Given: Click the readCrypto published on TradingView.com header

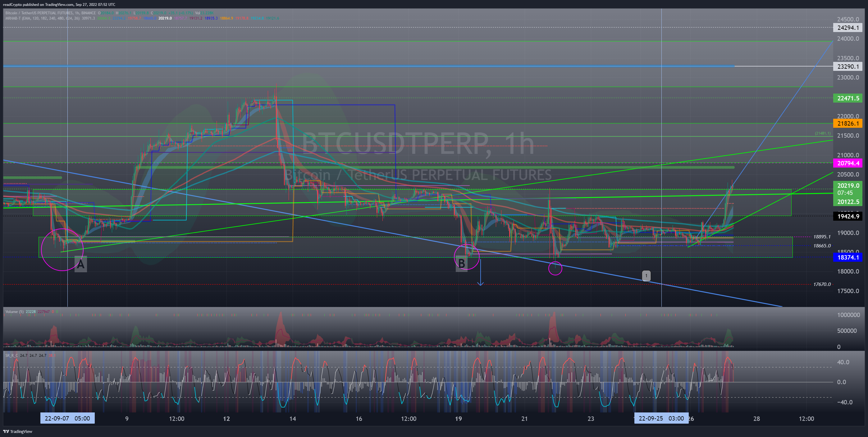Looking at the screenshot, I should (59, 4).
